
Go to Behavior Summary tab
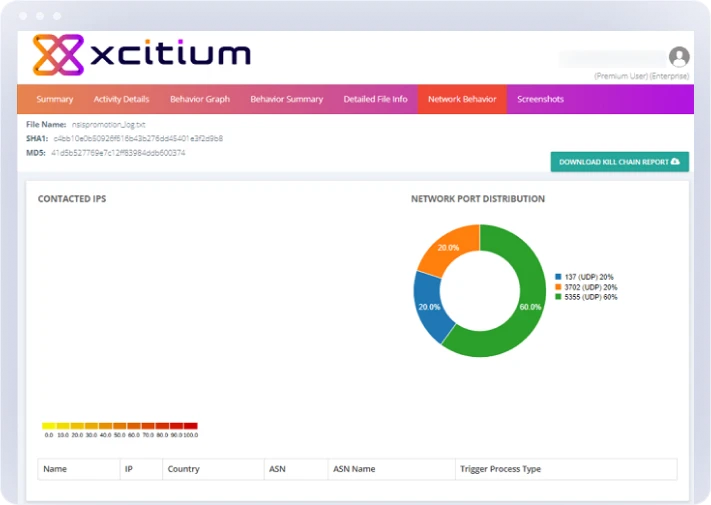coord(286,99)
